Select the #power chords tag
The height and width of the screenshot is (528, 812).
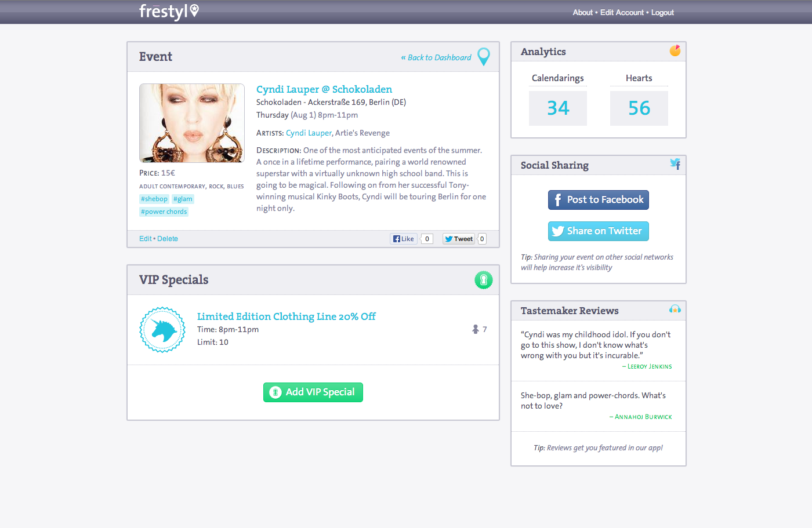point(164,212)
